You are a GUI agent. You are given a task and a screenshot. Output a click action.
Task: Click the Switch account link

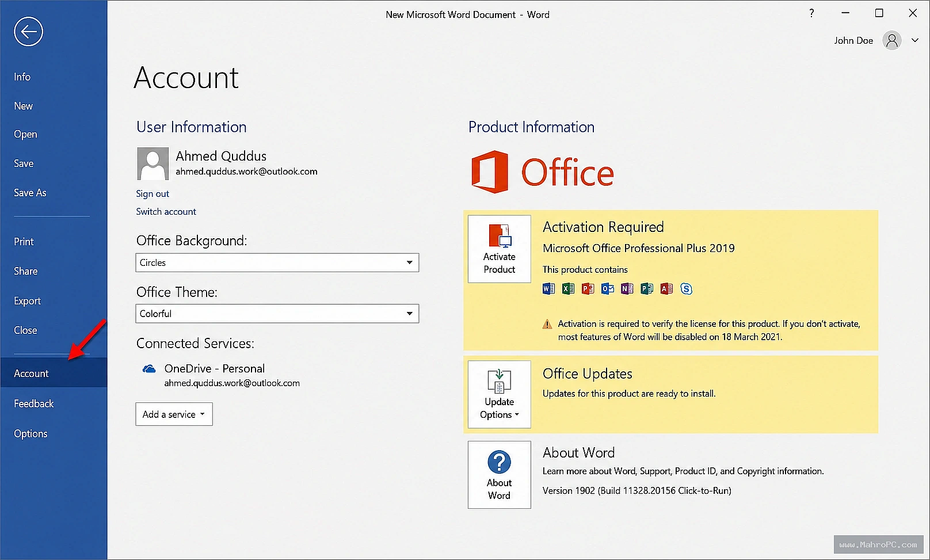[166, 212]
